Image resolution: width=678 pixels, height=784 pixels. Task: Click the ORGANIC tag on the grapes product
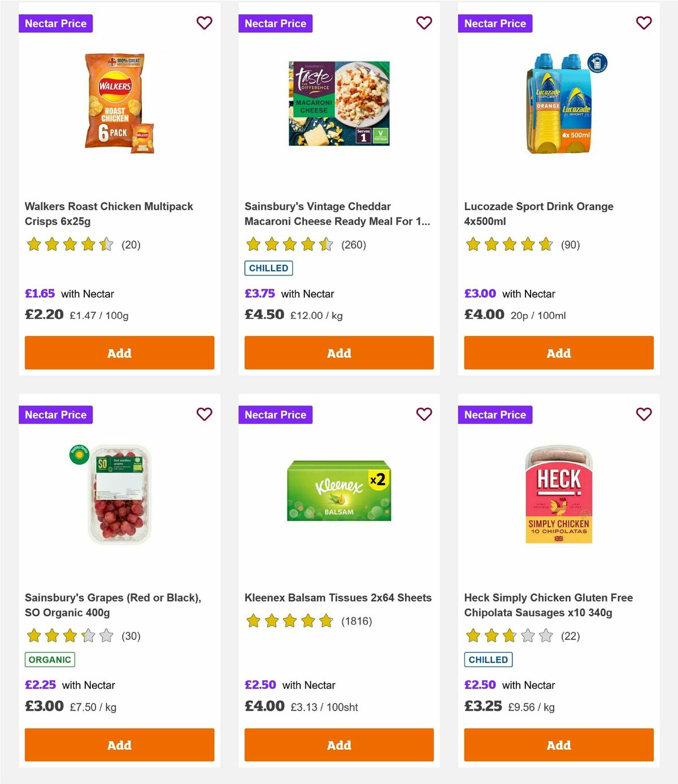pyautogui.click(x=49, y=659)
